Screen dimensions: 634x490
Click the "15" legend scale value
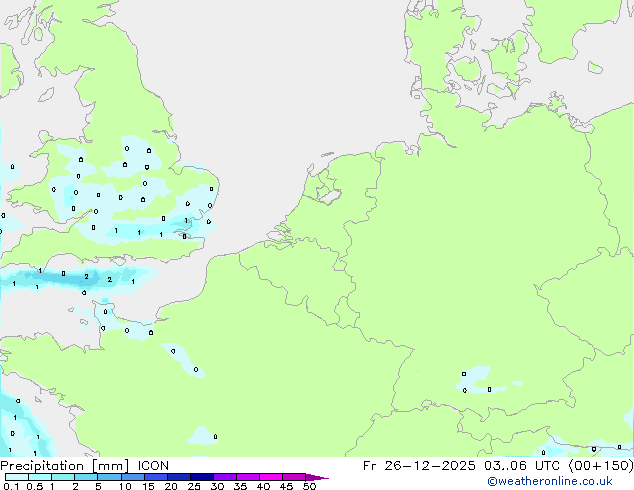pyautogui.click(x=148, y=486)
